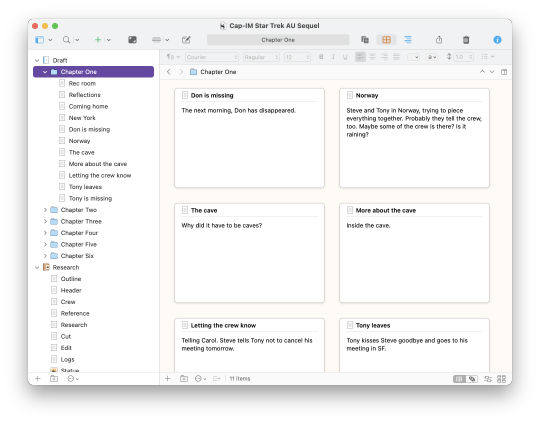Add new folder in binder footer

[54, 379]
